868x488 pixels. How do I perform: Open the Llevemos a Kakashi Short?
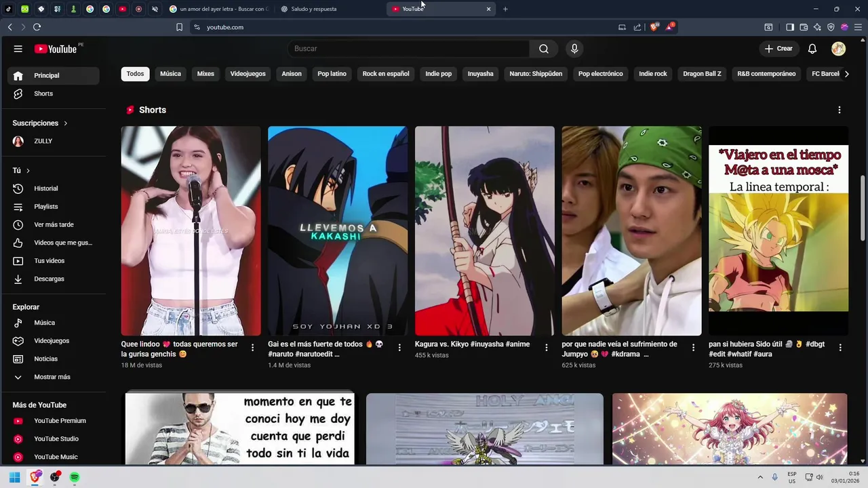point(338,231)
